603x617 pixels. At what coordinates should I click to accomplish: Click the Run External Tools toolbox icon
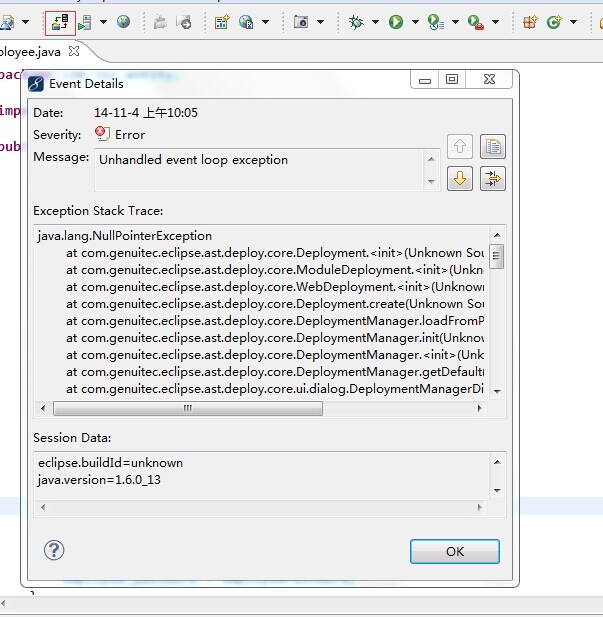476,22
